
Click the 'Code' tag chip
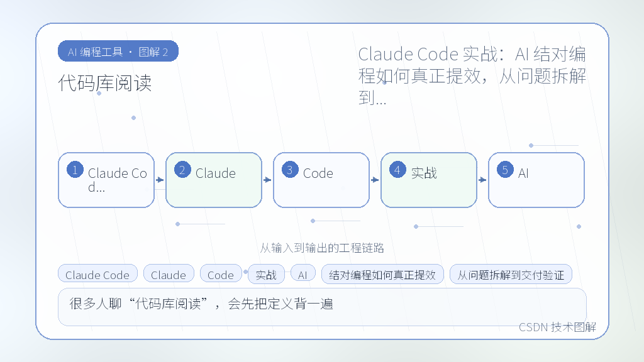221,275
